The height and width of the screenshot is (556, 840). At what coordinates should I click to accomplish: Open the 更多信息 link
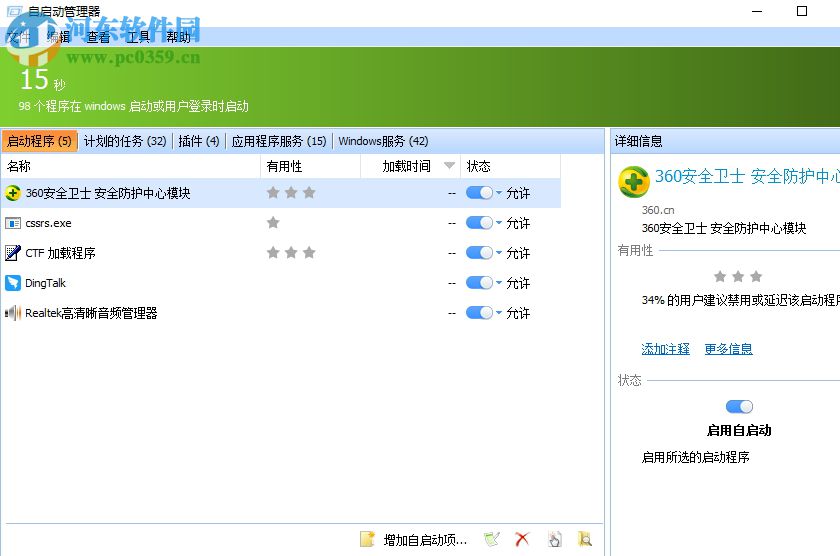click(x=729, y=349)
